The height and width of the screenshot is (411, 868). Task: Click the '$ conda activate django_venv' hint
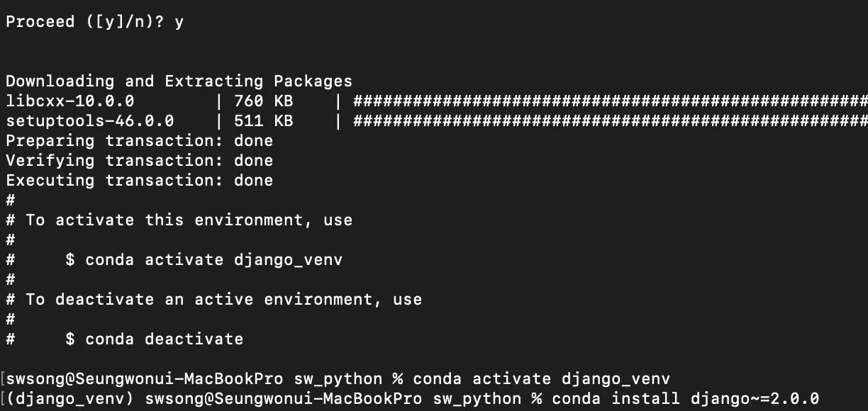click(204, 260)
